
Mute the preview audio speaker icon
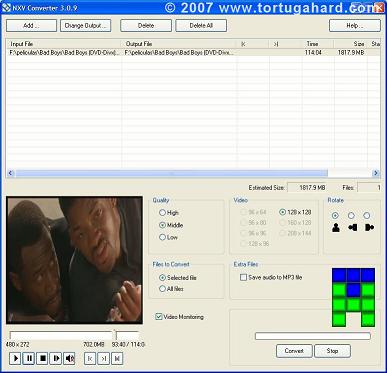tap(69, 358)
